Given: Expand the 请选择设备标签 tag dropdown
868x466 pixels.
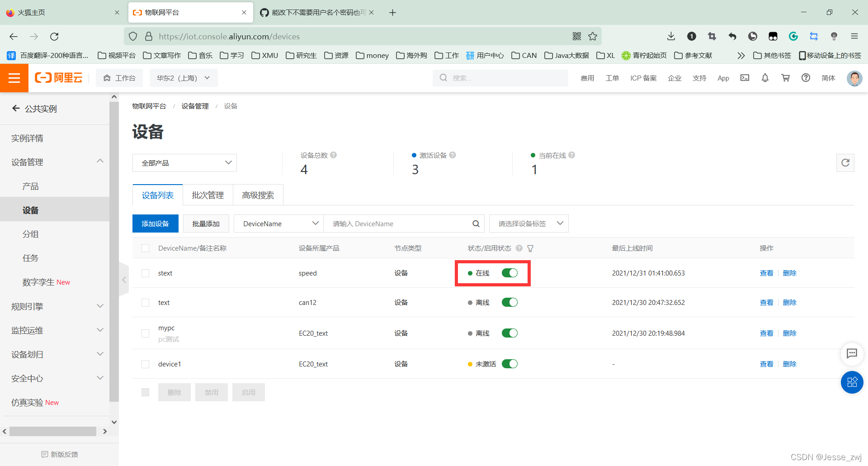Looking at the screenshot, I should pyautogui.click(x=528, y=223).
